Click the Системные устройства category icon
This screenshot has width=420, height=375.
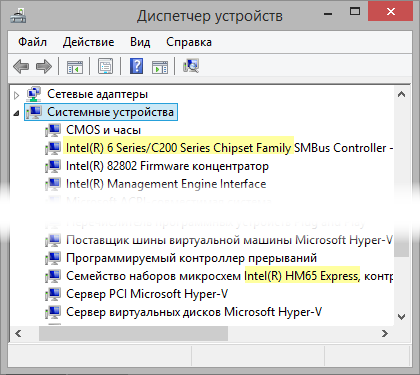(34, 112)
